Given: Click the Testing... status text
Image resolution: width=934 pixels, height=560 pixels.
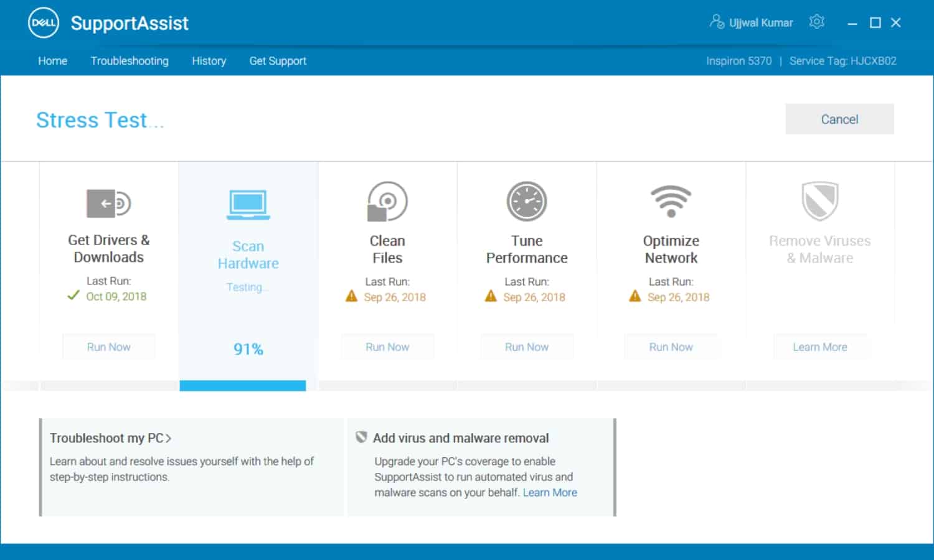Looking at the screenshot, I should (x=247, y=287).
